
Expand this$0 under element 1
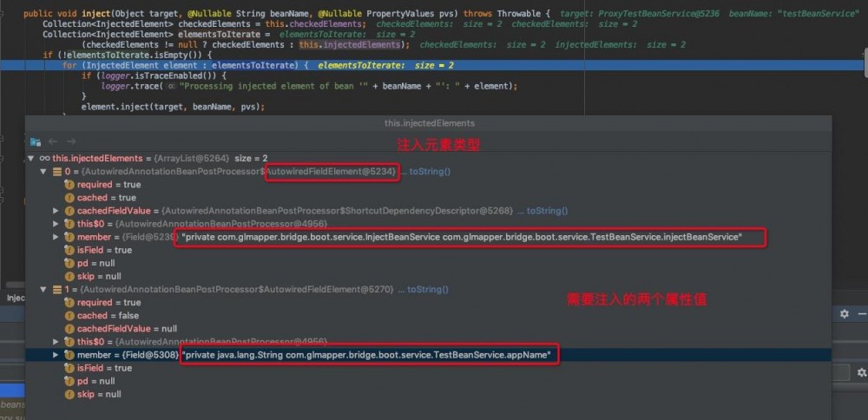pos(56,342)
